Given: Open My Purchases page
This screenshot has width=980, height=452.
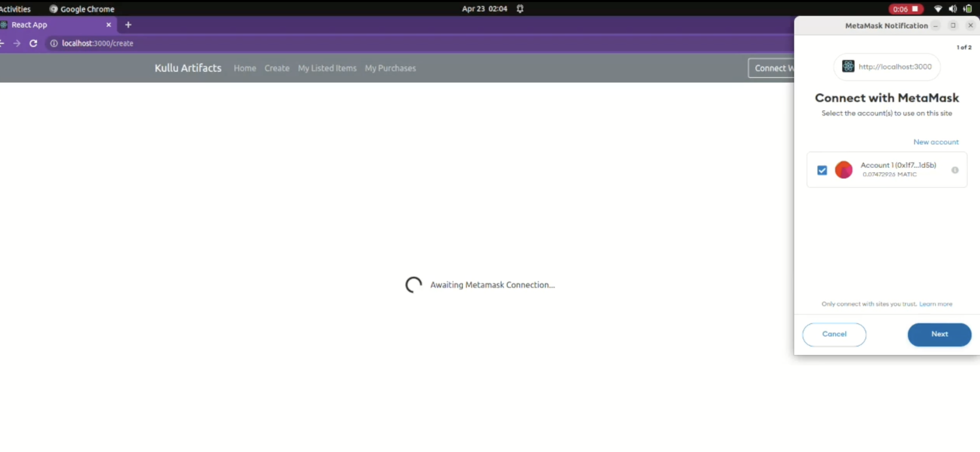Looking at the screenshot, I should point(390,68).
